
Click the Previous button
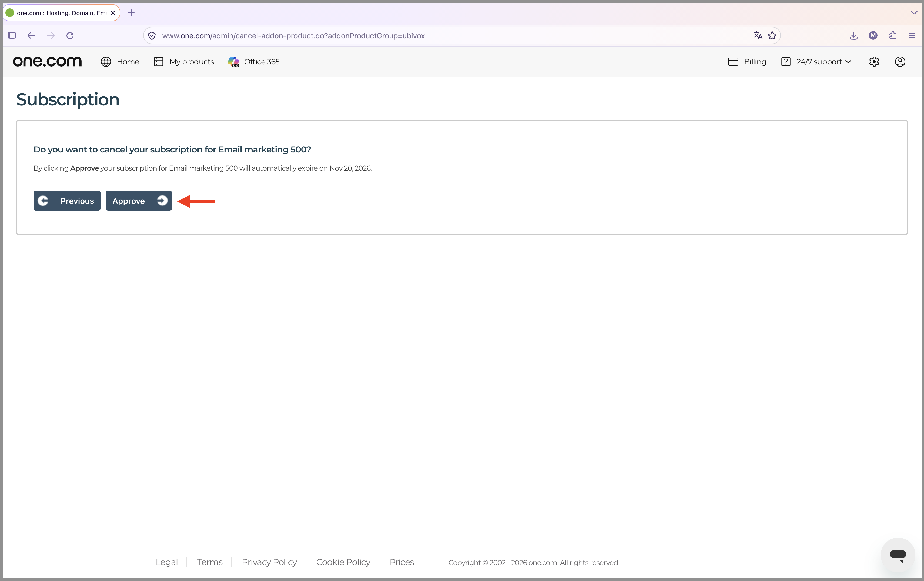click(67, 200)
